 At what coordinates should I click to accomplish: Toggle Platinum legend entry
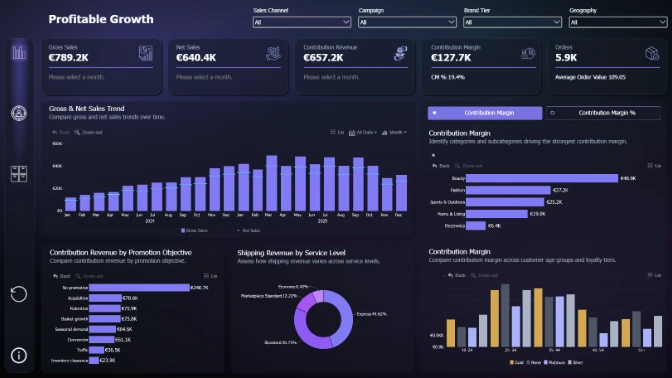coord(554,363)
